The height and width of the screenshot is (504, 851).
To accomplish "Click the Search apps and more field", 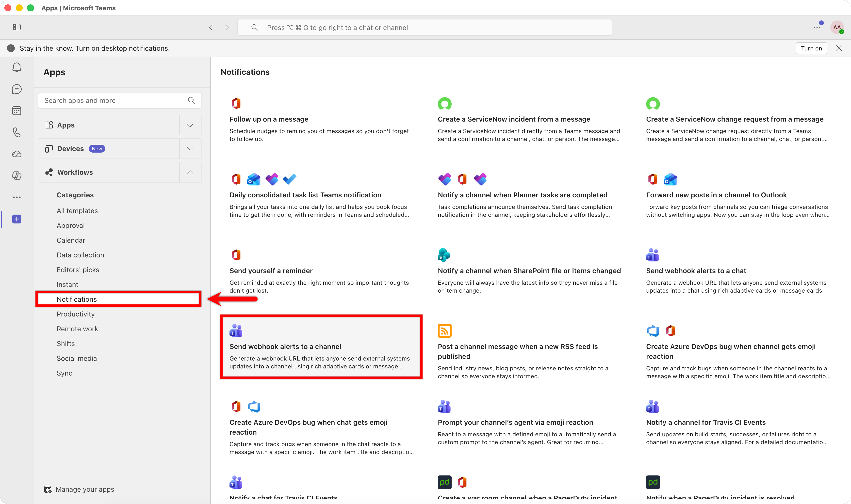I will (120, 100).
